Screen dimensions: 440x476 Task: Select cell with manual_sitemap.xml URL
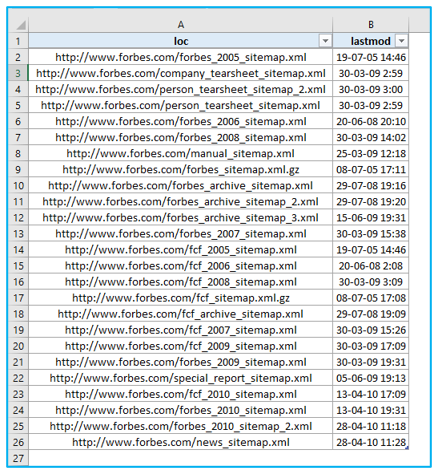[x=181, y=154]
